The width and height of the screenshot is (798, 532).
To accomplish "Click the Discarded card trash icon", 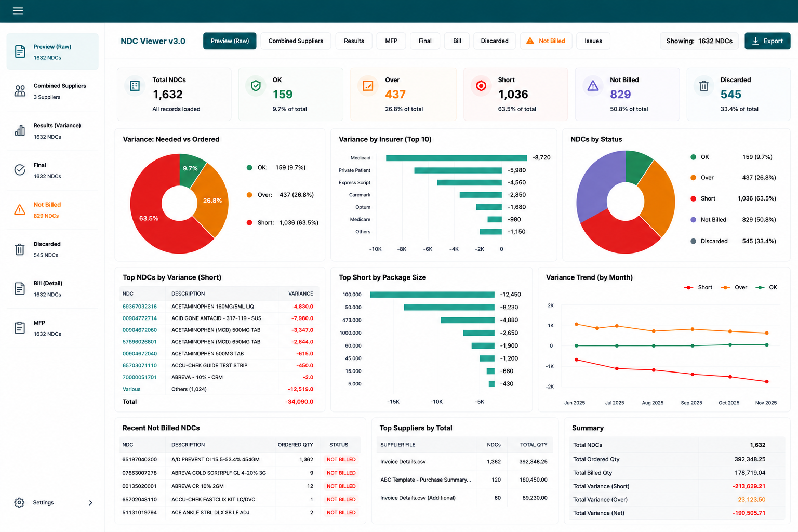I will pyautogui.click(x=703, y=86).
